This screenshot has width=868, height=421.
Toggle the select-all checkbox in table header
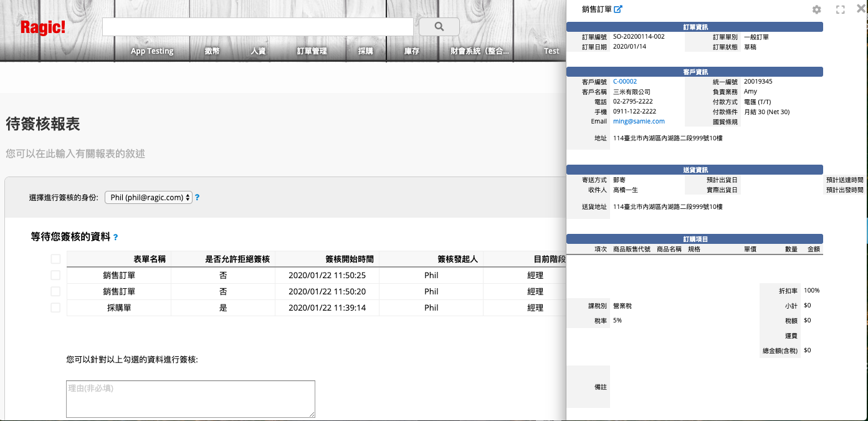(x=55, y=259)
